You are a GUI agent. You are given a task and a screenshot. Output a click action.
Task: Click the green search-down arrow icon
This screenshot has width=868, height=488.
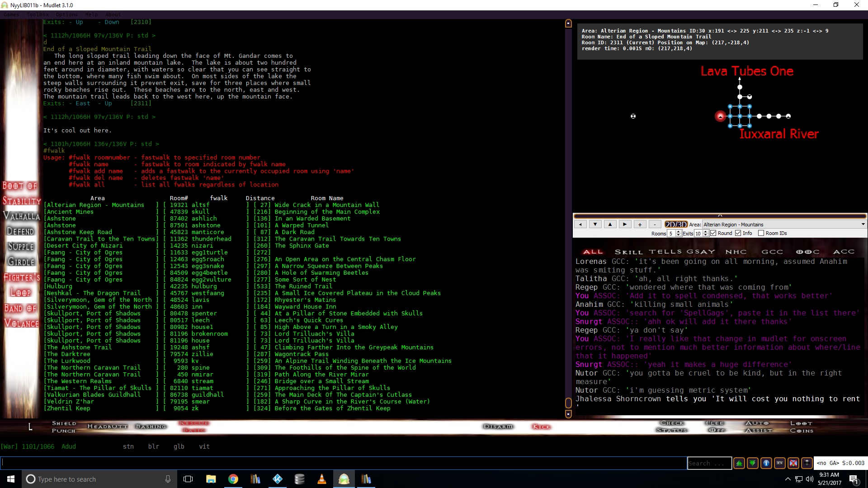pos(753,463)
